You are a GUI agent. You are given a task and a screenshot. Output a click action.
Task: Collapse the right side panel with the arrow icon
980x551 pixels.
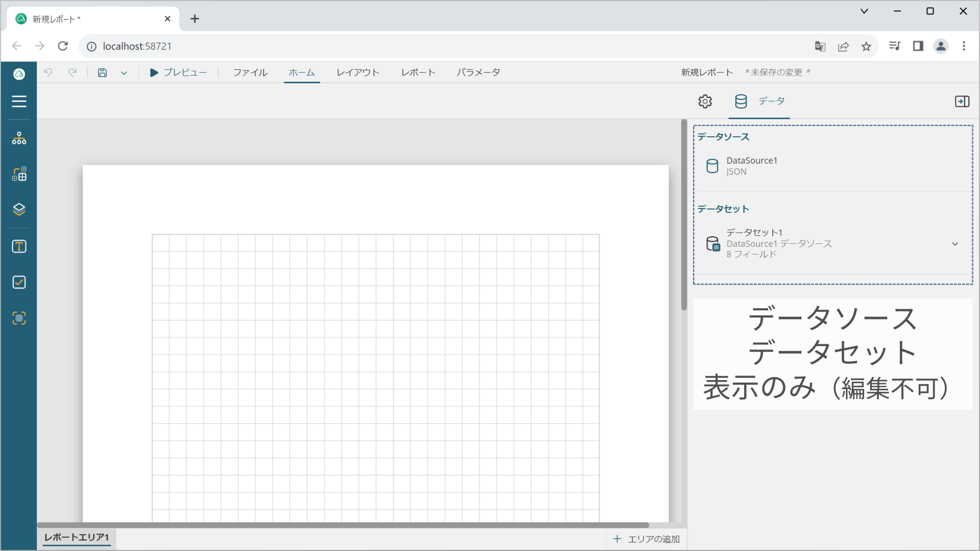(962, 102)
